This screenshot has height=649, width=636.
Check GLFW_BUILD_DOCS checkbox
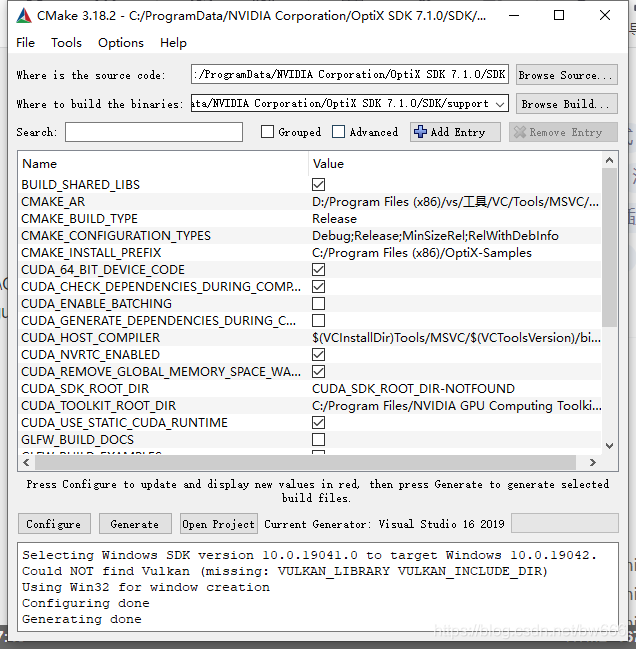(x=318, y=440)
